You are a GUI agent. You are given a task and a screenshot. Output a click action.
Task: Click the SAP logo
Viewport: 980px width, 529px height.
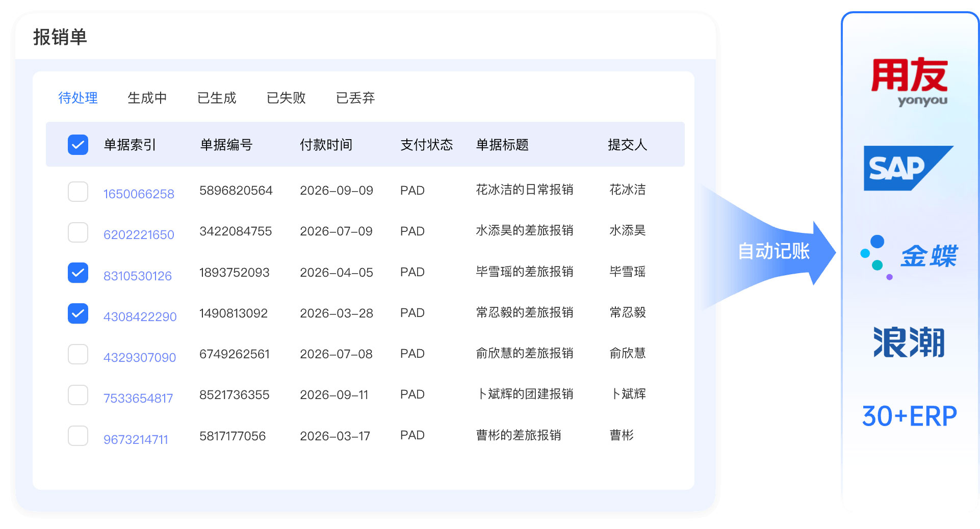909,168
